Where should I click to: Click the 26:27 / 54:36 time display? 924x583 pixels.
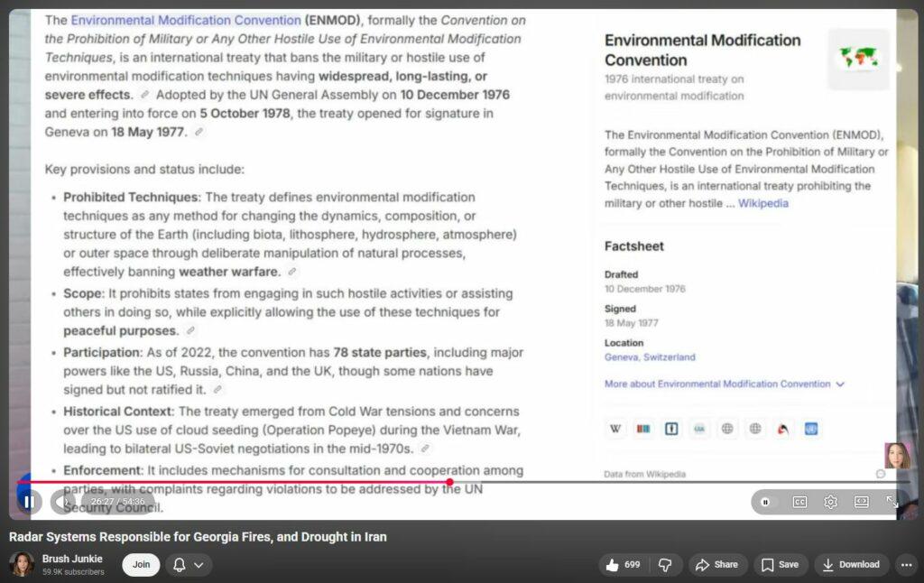[118, 502]
